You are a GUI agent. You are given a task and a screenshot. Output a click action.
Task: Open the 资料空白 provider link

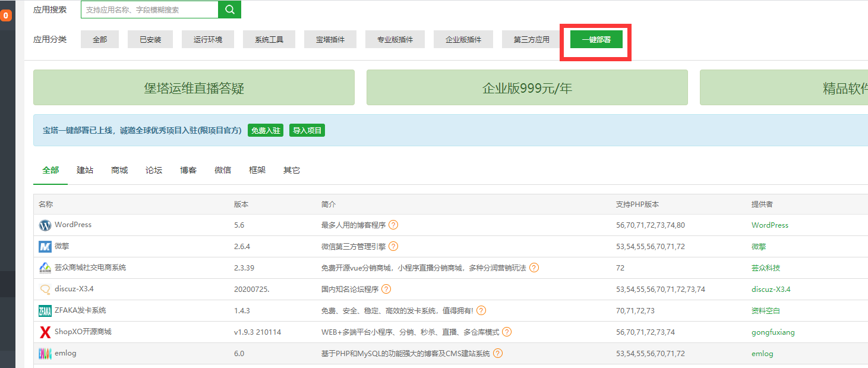pos(766,311)
